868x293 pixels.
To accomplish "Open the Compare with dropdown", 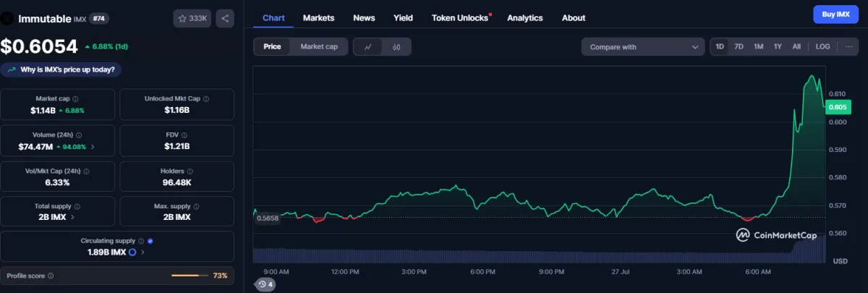I will [643, 47].
